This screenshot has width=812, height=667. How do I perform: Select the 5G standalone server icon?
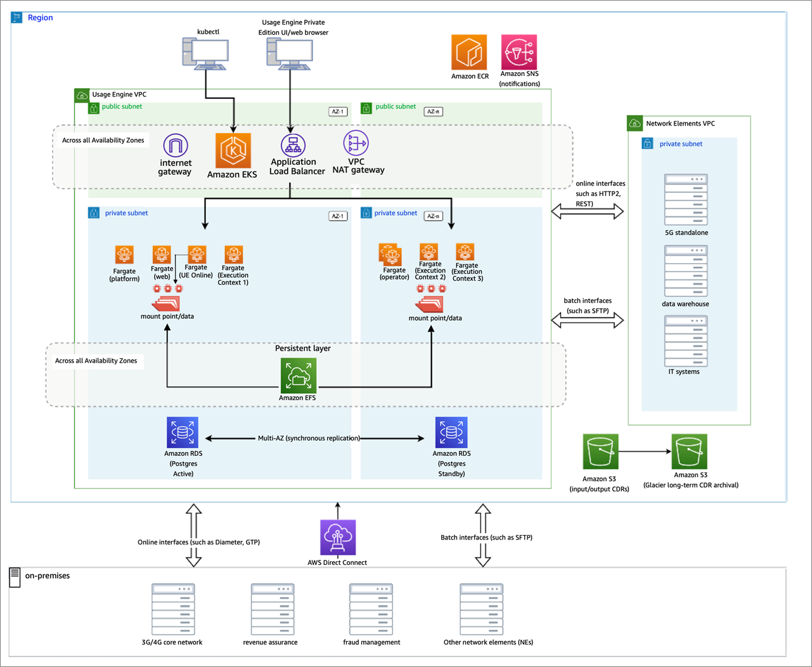pyautogui.click(x=686, y=200)
